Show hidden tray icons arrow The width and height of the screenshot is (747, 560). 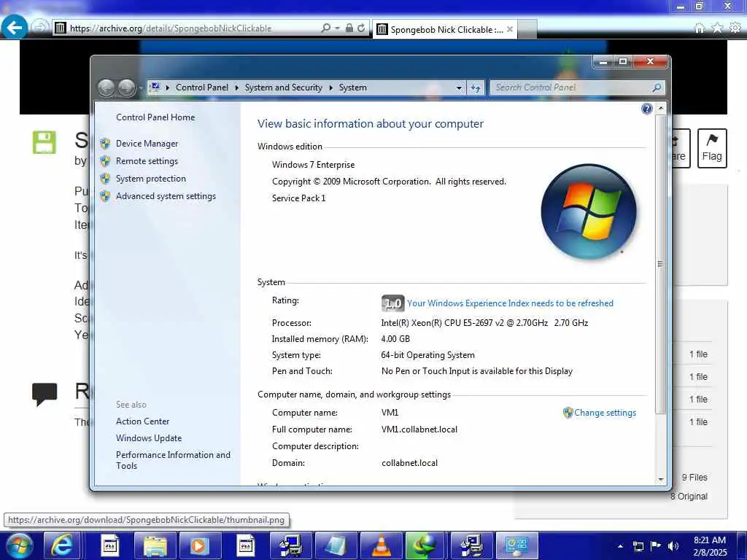point(620,546)
